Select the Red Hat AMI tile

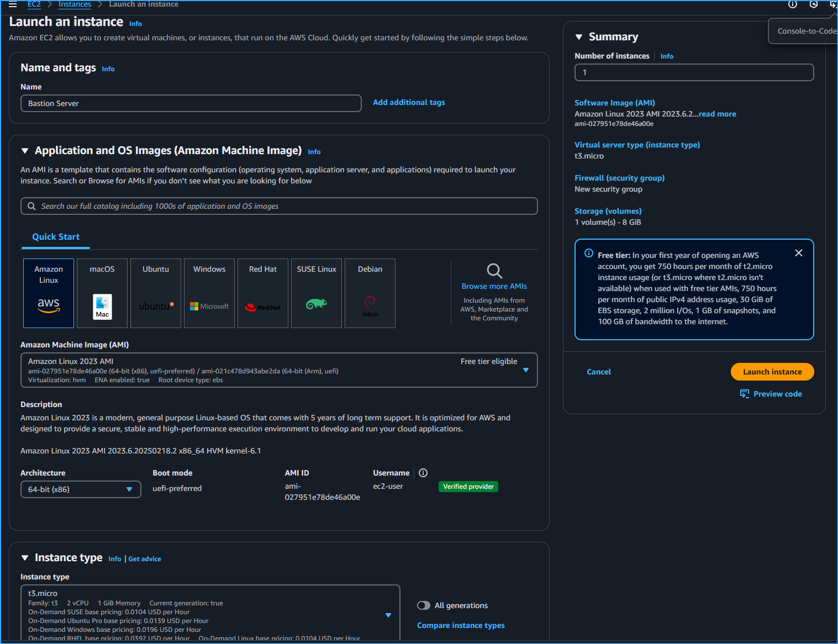coord(262,293)
